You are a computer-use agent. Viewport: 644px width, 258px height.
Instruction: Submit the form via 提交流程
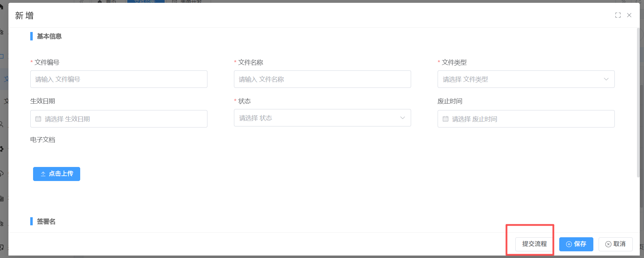point(534,244)
